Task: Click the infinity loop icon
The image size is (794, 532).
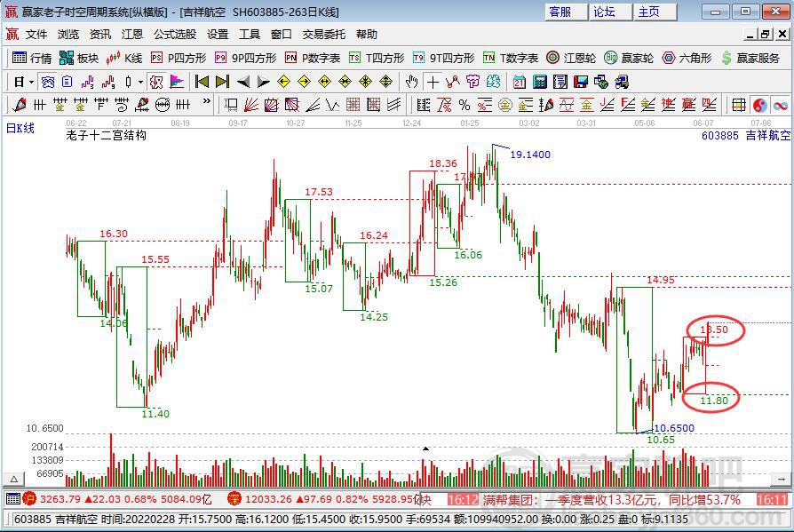Action: (x=781, y=106)
